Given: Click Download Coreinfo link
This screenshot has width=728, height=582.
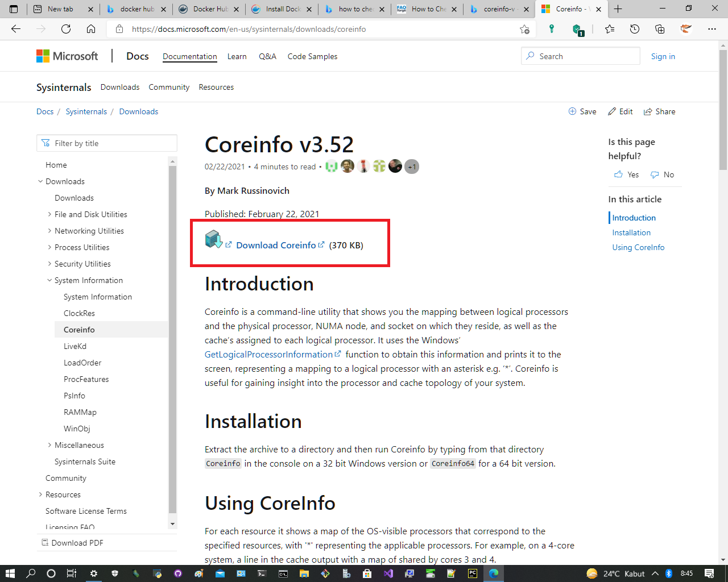Looking at the screenshot, I should 276,245.
